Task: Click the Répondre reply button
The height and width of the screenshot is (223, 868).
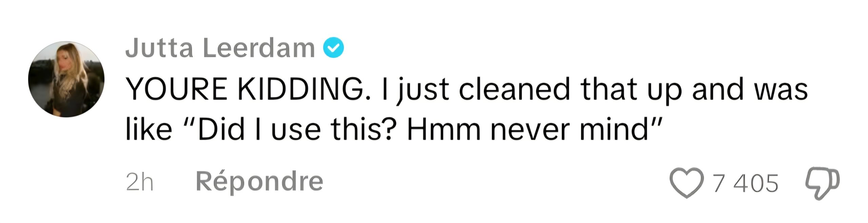Action: coord(259,182)
